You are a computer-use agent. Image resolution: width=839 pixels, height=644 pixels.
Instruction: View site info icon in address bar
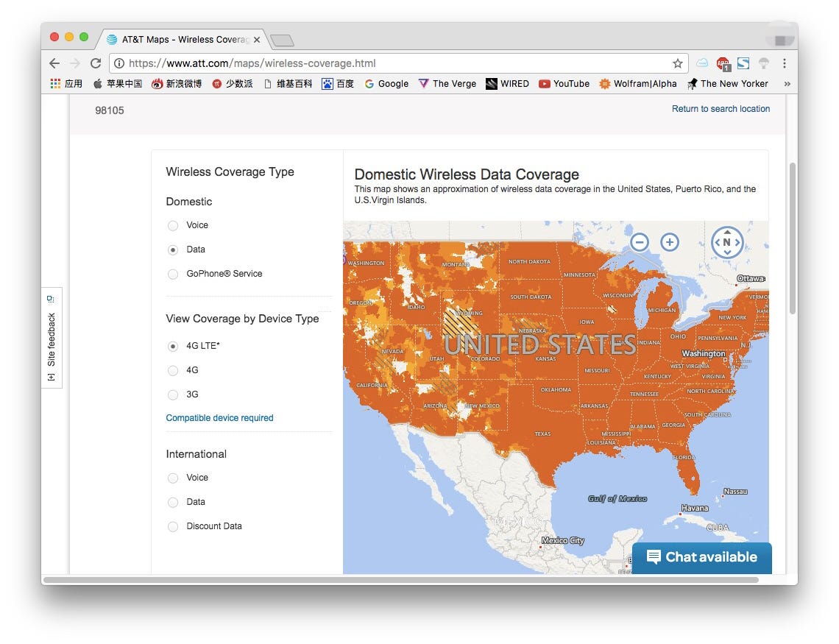pyautogui.click(x=119, y=63)
